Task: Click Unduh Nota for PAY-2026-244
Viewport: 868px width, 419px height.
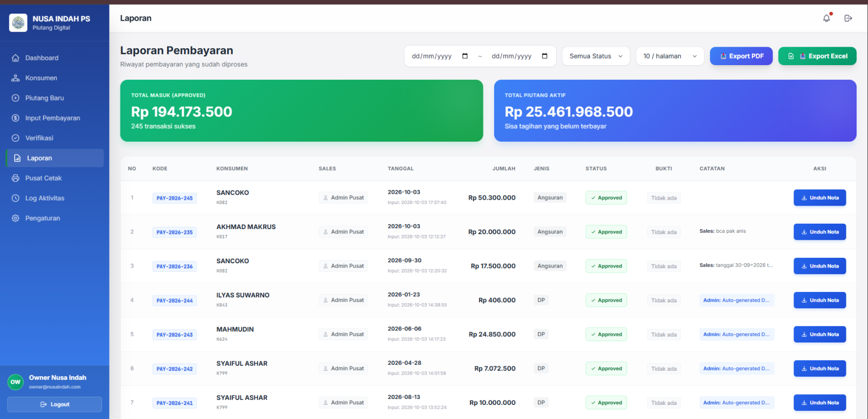Action: [820, 300]
